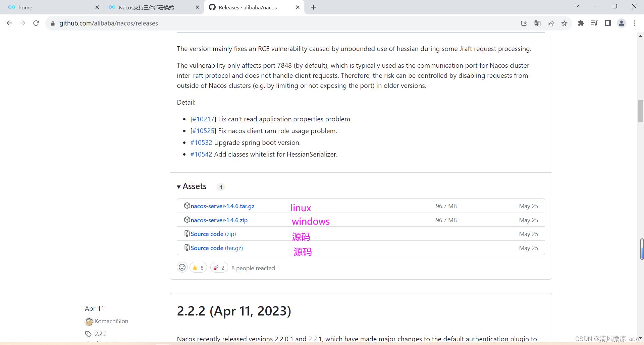Go forward in browser history

click(x=22, y=23)
